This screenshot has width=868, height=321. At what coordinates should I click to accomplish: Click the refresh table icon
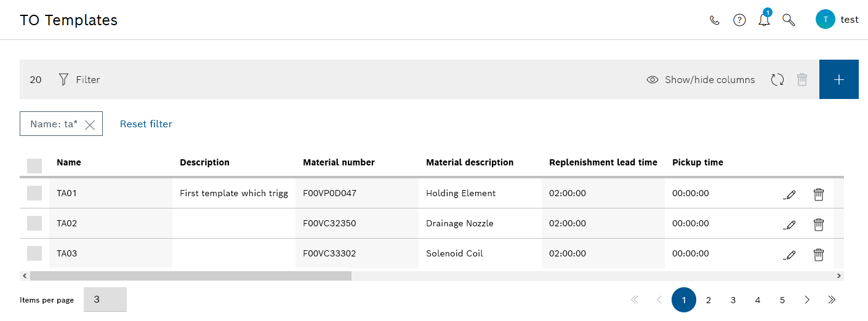[x=778, y=79]
